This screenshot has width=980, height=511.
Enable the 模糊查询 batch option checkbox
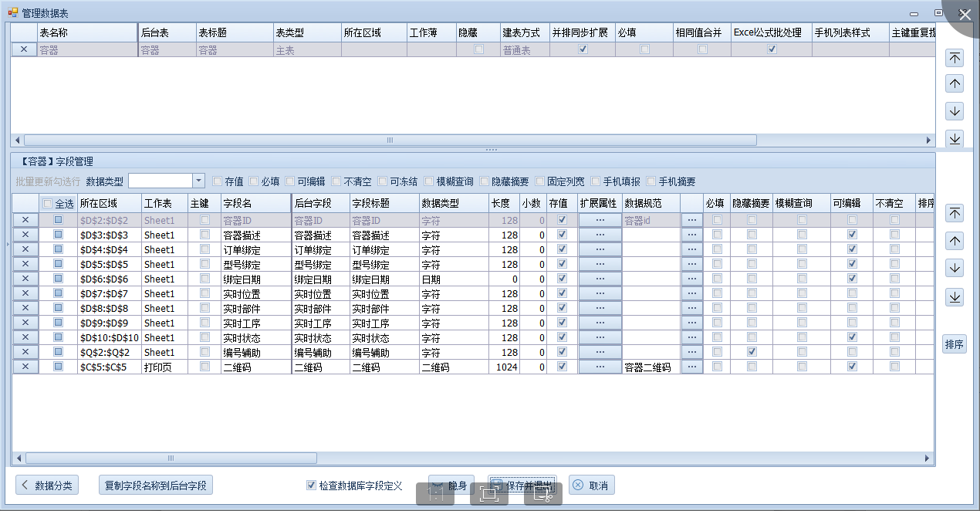428,181
